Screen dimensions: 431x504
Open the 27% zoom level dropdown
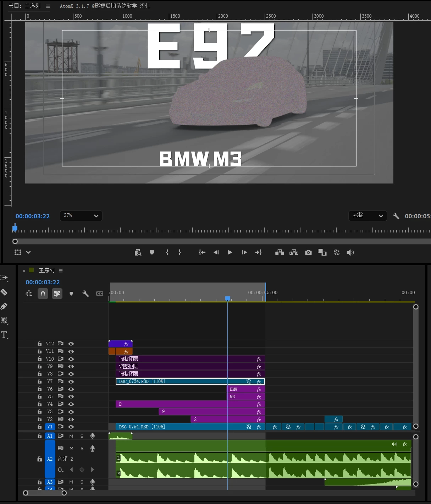(81, 216)
